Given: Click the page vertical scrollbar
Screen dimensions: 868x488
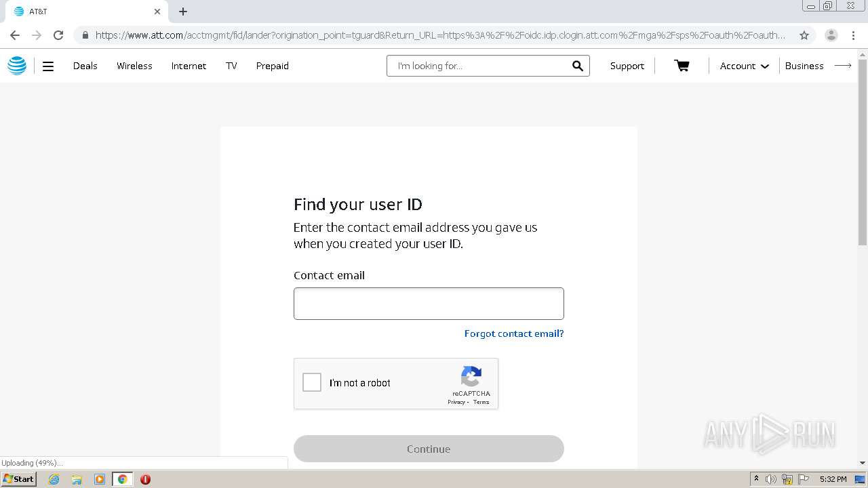Looking at the screenshot, I should (863, 152).
